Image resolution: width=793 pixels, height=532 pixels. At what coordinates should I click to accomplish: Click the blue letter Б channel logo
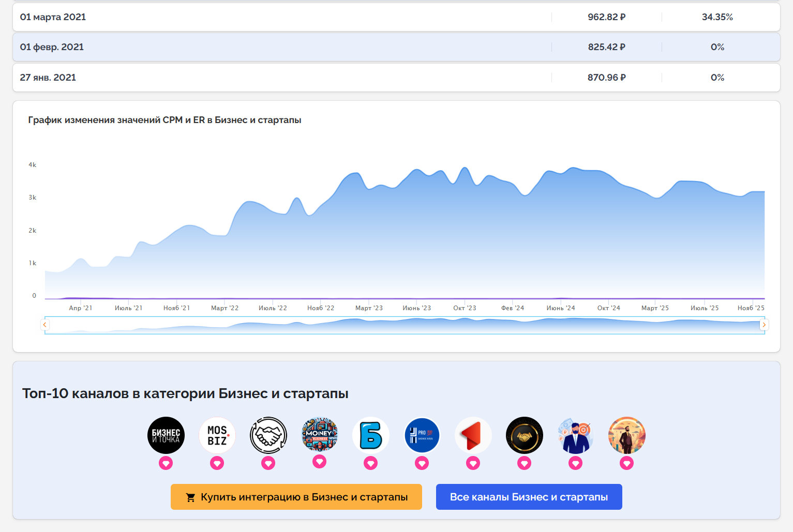371,435
